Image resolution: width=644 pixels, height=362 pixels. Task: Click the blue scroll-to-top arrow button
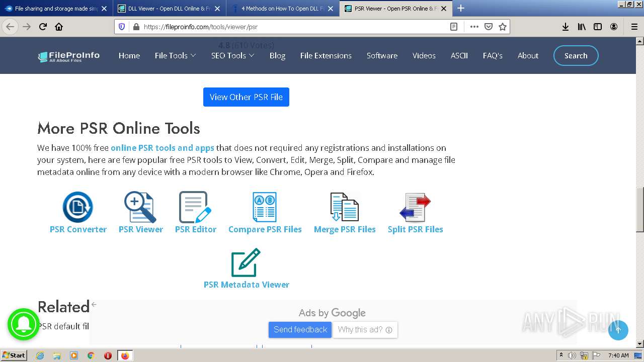tap(618, 330)
